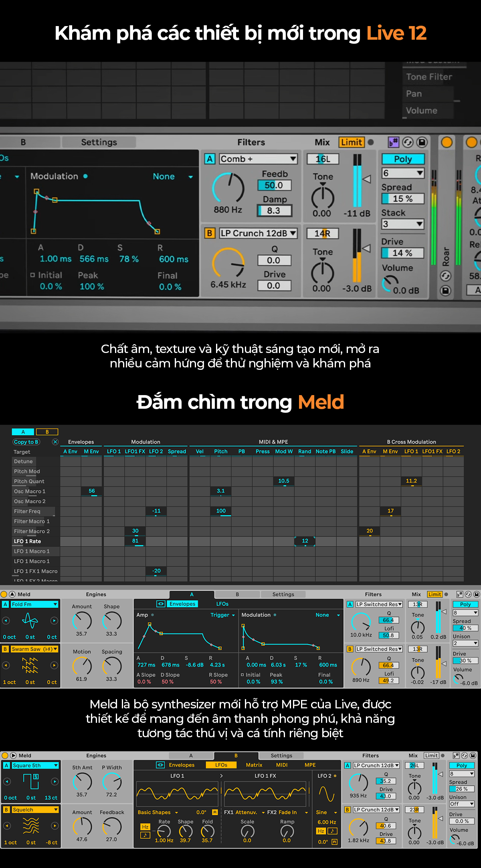The width and height of the screenshot is (481, 868).
Task: Switch LFO 1 rate to note sync icon
Action: click(x=145, y=835)
